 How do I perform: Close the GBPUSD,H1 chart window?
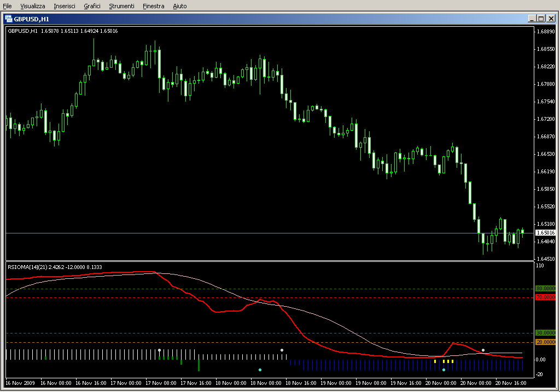point(551,19)
